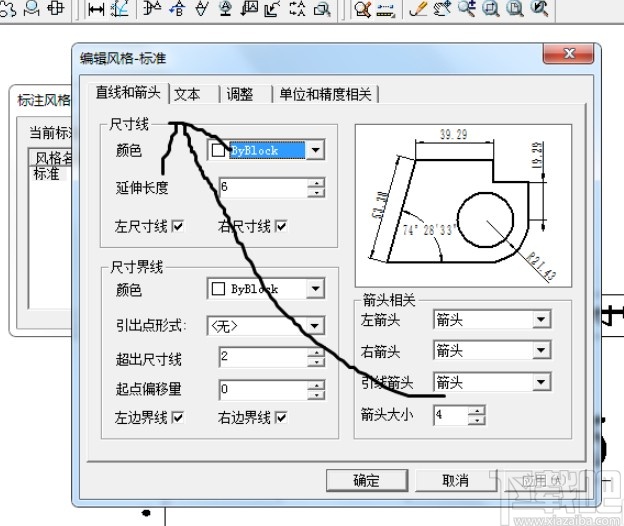Image resolution: width=624 pixels, height=526 pixels.
Task: Click the person-shaped toolbar icon
Action: 32,9
